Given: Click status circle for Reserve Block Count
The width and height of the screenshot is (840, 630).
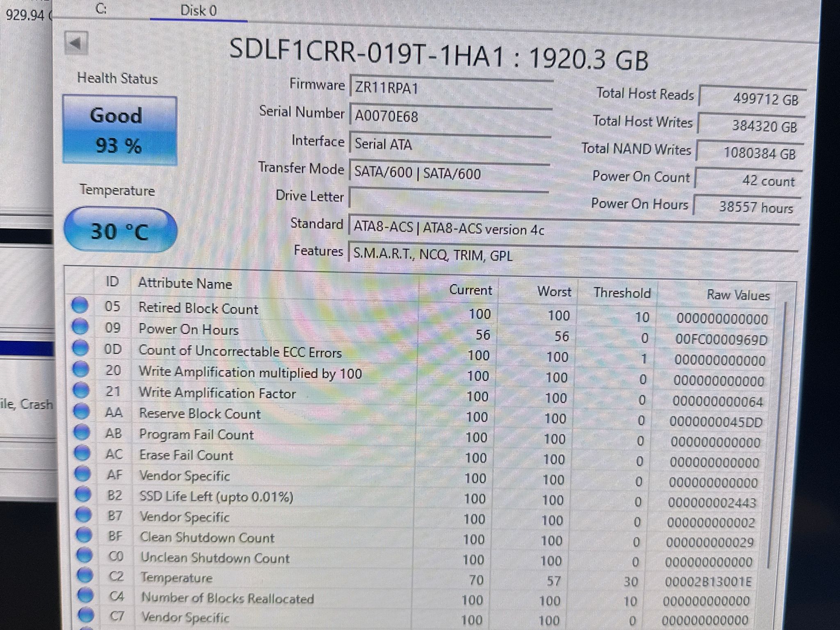Looking at the screenshot, I should click(x=82, y=411).
